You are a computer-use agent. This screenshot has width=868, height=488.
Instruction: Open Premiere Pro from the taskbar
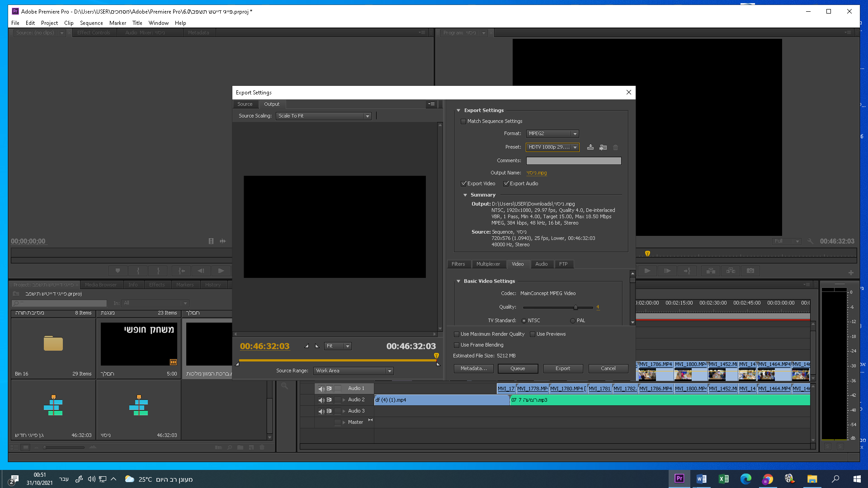coord(679,479)
